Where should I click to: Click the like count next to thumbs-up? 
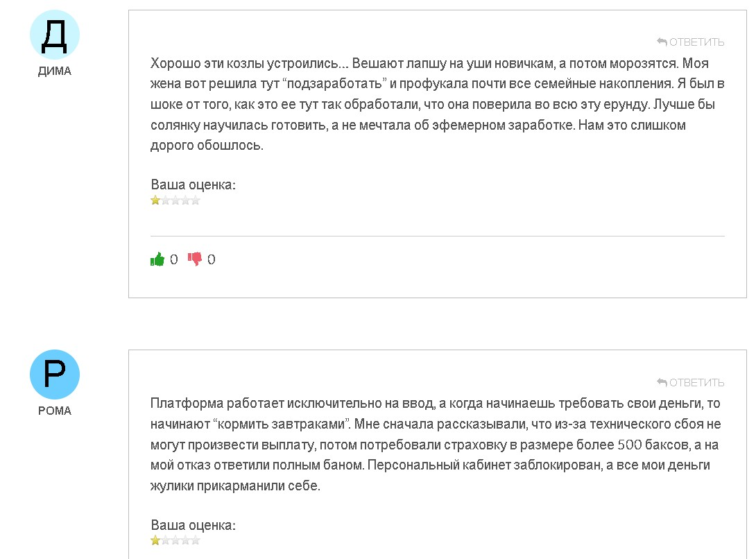173,259
